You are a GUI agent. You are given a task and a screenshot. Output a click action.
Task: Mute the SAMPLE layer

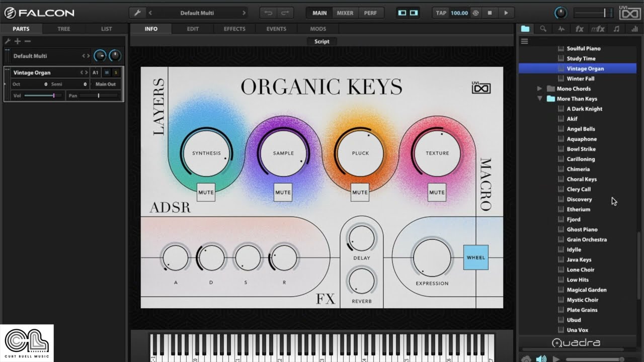click(x=283, y=192)
